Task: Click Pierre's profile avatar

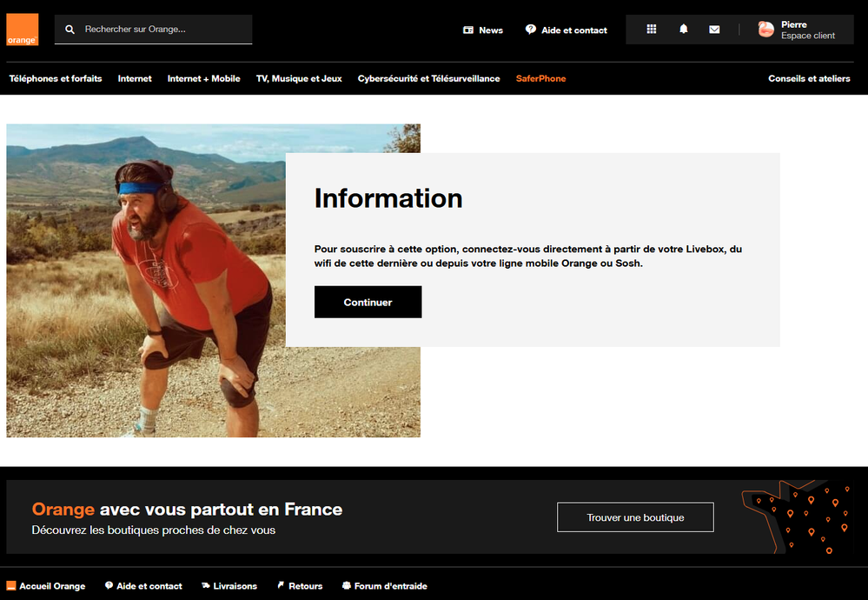Action: click(x=765, y=30)
